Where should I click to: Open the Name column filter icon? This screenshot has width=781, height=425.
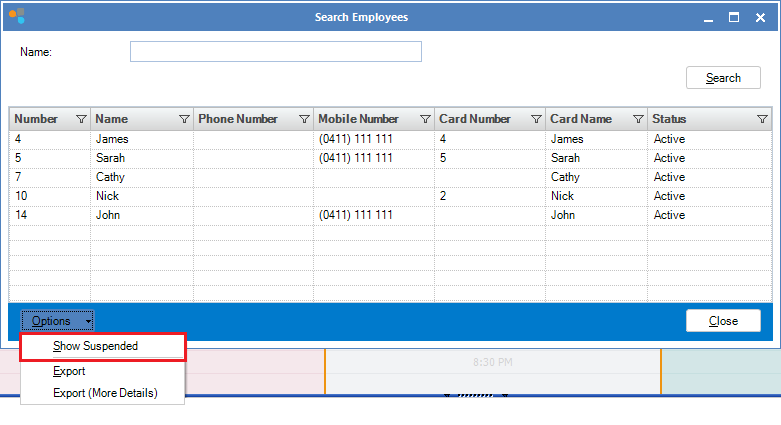click(x=184, y=119)
